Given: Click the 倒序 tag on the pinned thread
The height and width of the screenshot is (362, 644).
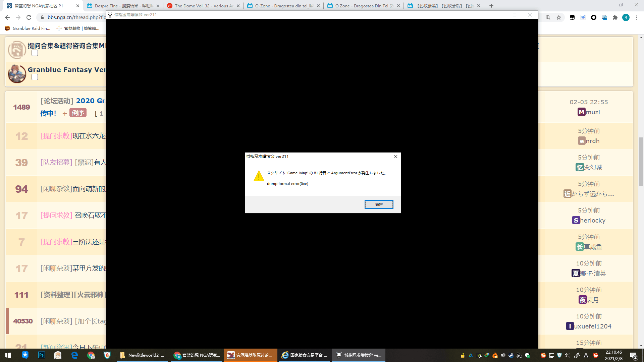Looking at the screenshot, I should 78,113.
